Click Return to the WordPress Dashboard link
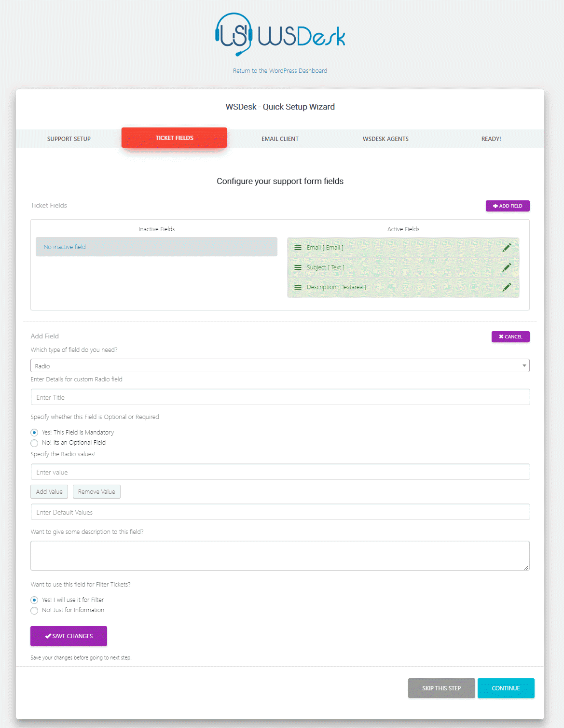564x728 pixels. [x=280, y=70]
